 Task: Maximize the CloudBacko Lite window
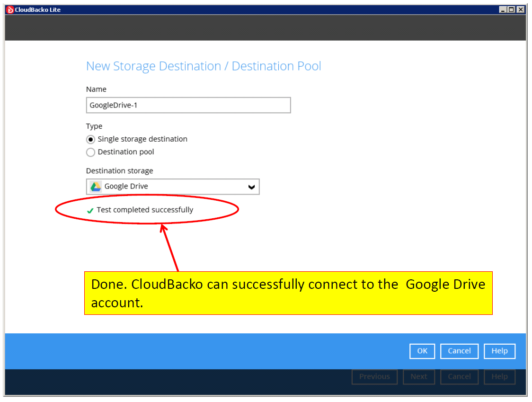[x=511, y=10]
